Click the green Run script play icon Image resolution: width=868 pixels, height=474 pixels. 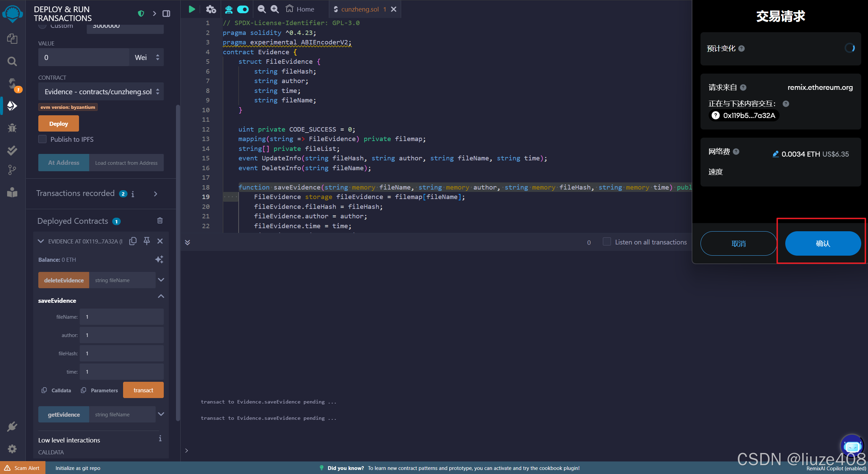pyautogui.click(x=192, y=9)
